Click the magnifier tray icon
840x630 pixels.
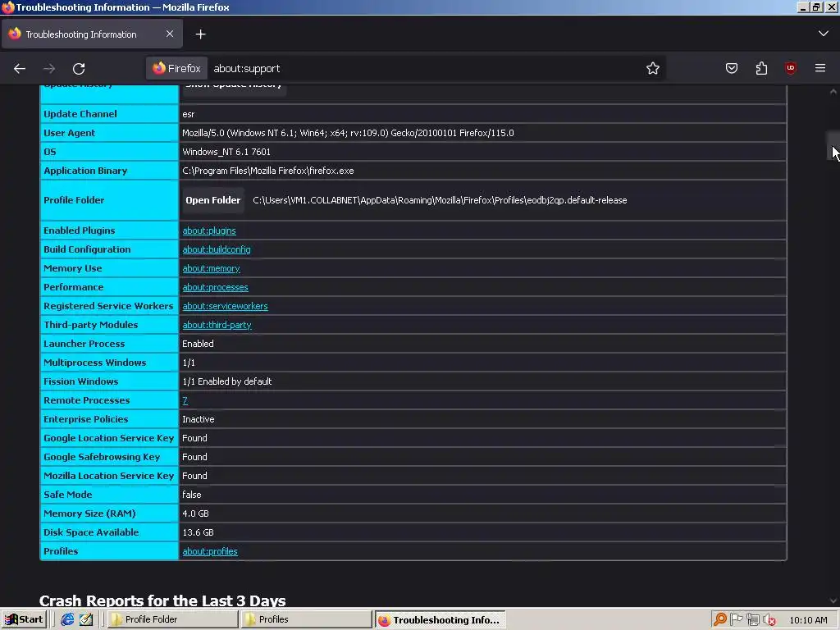(x=720, y=620)
